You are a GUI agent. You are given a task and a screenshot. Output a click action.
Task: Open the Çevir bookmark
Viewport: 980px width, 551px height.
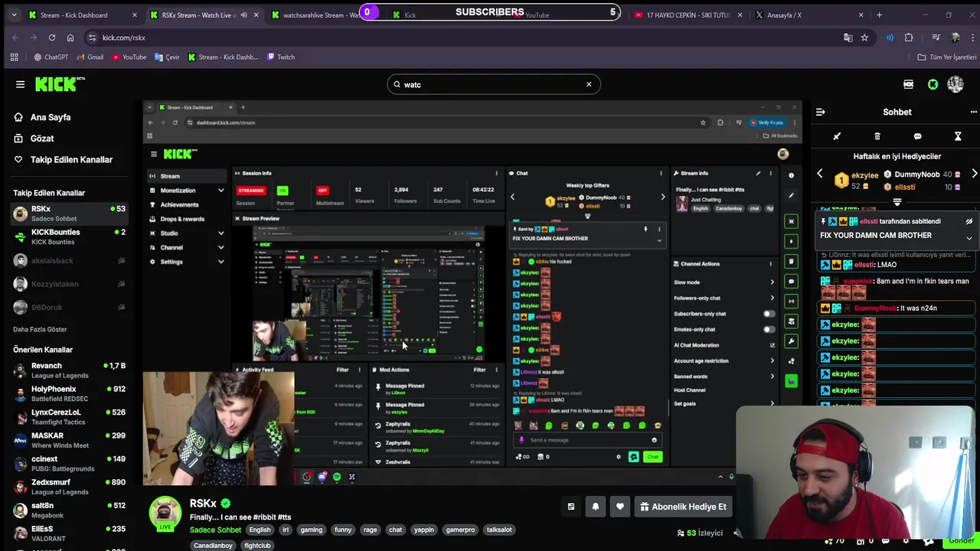[x=167, y=57]
